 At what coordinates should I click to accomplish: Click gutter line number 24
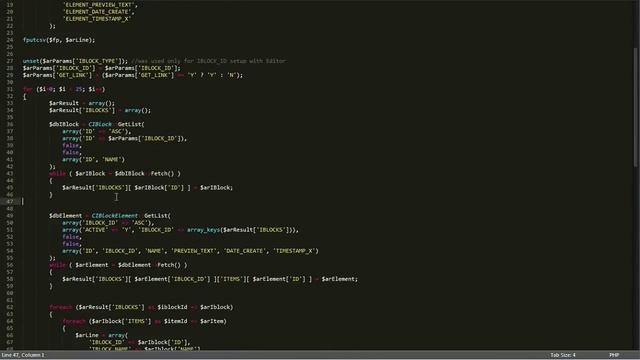coord(9,40)
